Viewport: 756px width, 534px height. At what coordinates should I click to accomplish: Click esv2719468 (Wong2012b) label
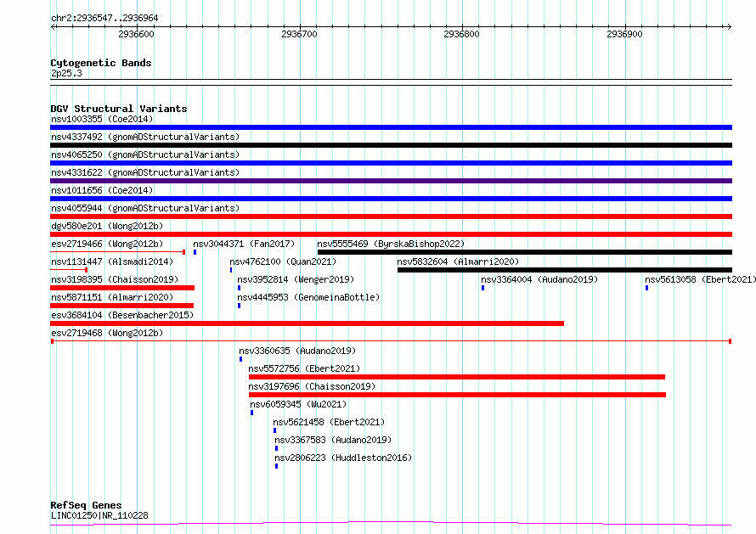(x=107, y=333)
